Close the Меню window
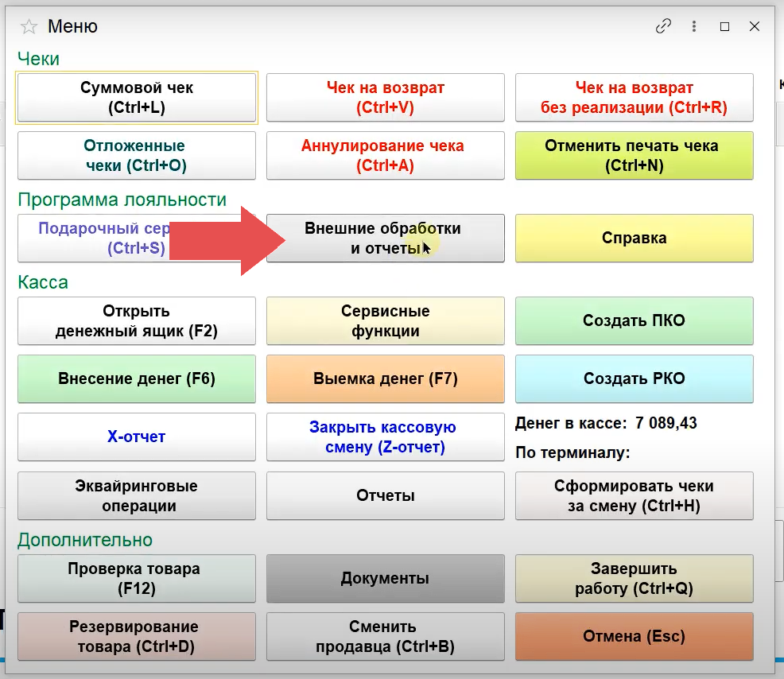The width and height of the screenshot is (784, 679). [x=755, y=26]
